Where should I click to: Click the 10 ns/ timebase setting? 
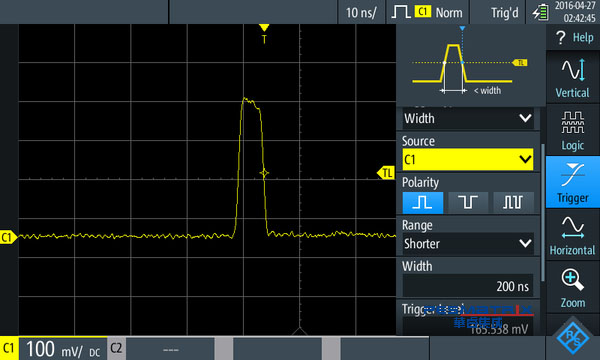[361, 12]
